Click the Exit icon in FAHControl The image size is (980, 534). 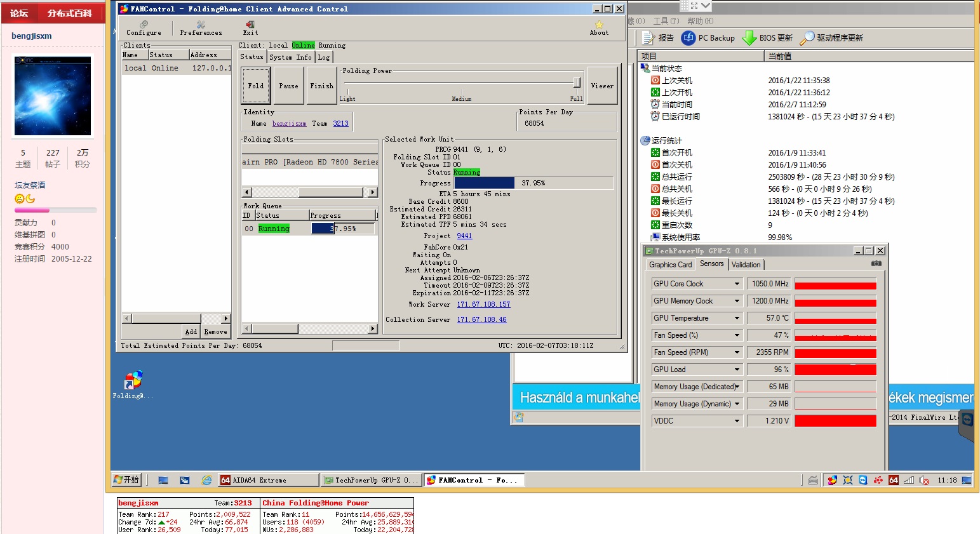coord(250,25)
